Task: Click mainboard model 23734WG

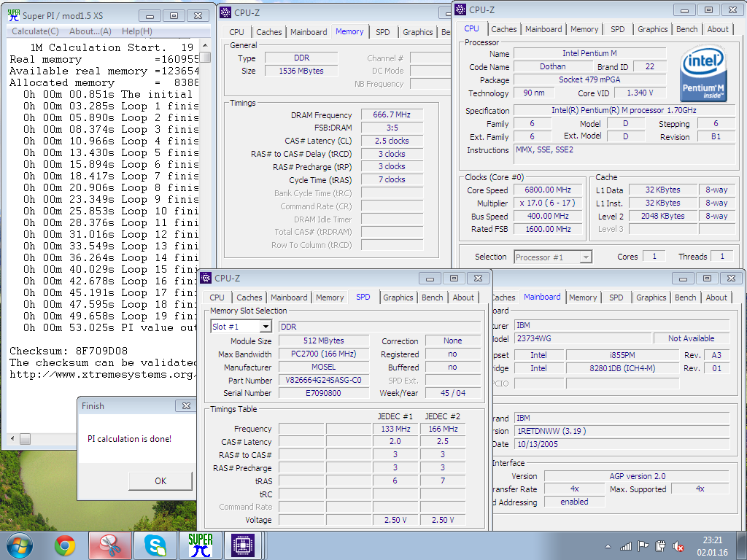Action: click(583, 338)
